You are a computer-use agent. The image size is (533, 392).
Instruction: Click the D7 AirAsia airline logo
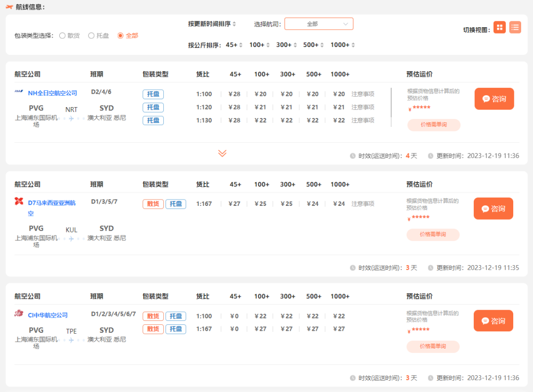coord(18,201)
